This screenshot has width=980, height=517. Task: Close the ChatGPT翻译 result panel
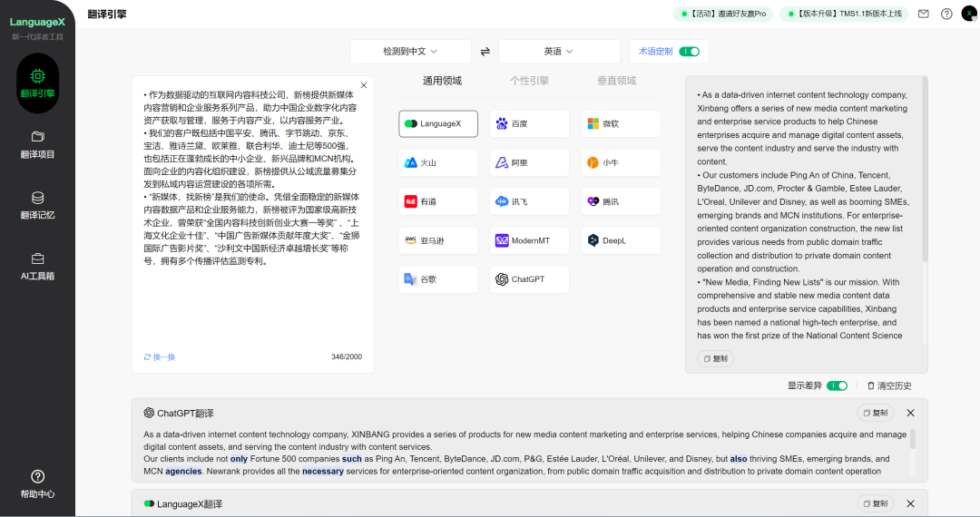click(911, 413)
